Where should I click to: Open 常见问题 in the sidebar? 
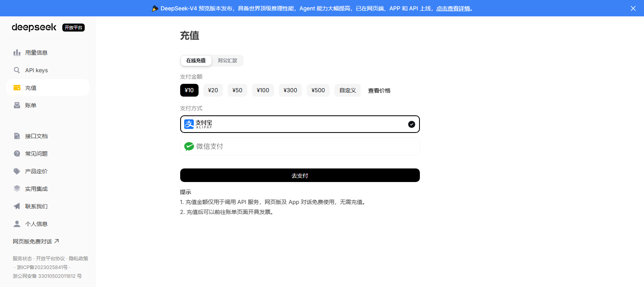[x=48, y=154]
